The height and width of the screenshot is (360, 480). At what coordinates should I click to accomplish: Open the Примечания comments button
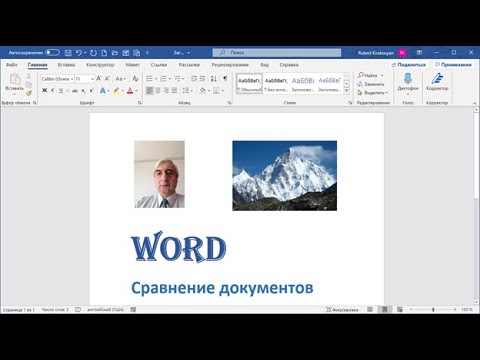click(454, 65)
